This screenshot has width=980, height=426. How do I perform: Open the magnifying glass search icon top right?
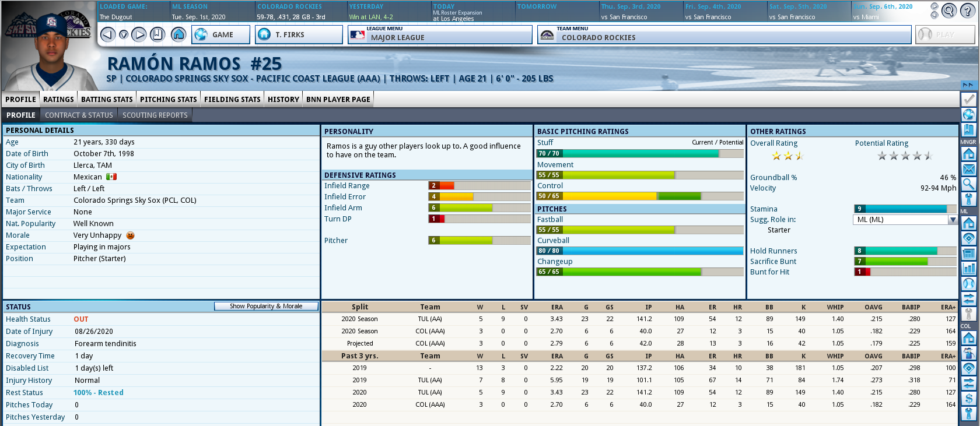pos(949,10)
